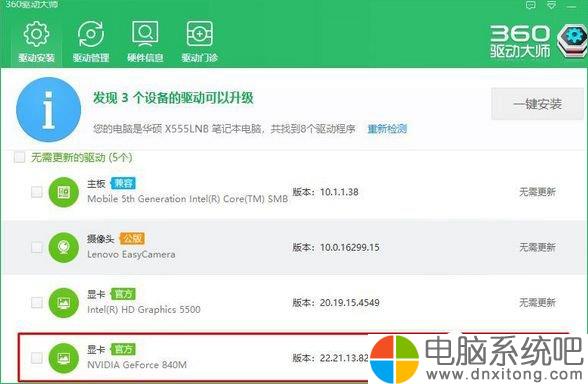
Task: Click the 一键安装 button
Action: (x=537, y=104)
